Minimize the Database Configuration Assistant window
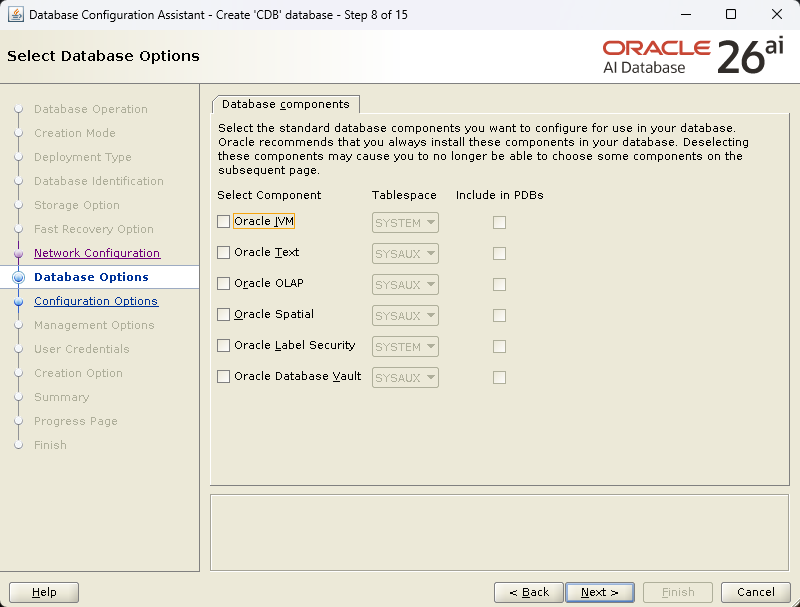This screenshot has width=800, height=607. pyautogui.click(x=686, y=14)
